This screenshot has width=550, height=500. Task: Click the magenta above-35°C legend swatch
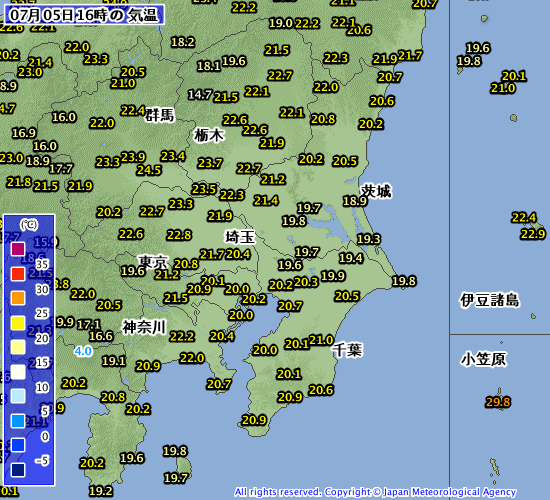pyautogui.click(x=18, y=249)
